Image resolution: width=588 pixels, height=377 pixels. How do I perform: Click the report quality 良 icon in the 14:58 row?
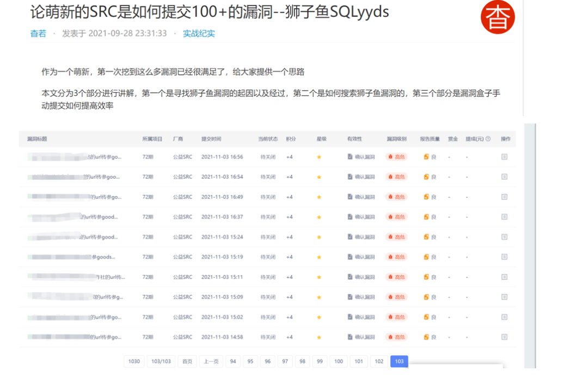pos(426,337)
